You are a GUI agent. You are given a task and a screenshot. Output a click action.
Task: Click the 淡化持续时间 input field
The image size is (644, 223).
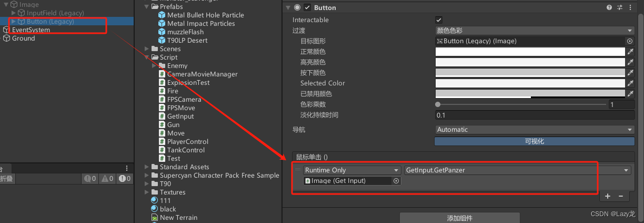535,115
